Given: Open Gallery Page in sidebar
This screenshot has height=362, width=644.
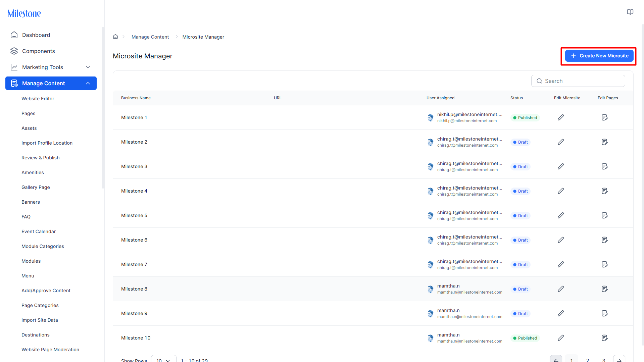Looking at the screenshot, I should click(36, 187).
